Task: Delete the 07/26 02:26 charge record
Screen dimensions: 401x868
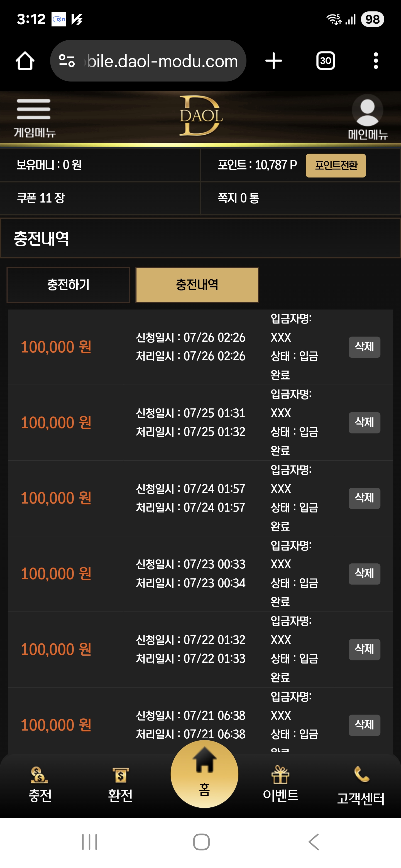Action: [364, 347]
